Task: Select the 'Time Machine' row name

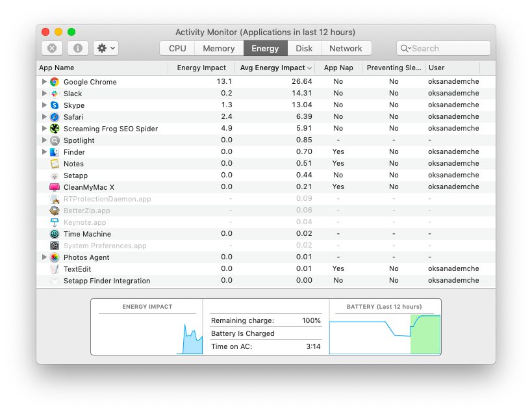Action: [x=87, y=234]
